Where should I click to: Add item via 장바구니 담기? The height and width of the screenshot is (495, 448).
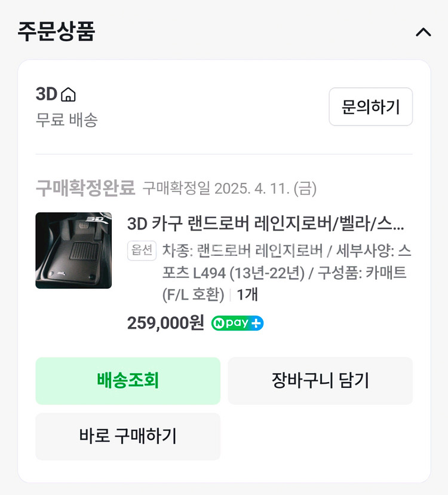tap(320, 381)
